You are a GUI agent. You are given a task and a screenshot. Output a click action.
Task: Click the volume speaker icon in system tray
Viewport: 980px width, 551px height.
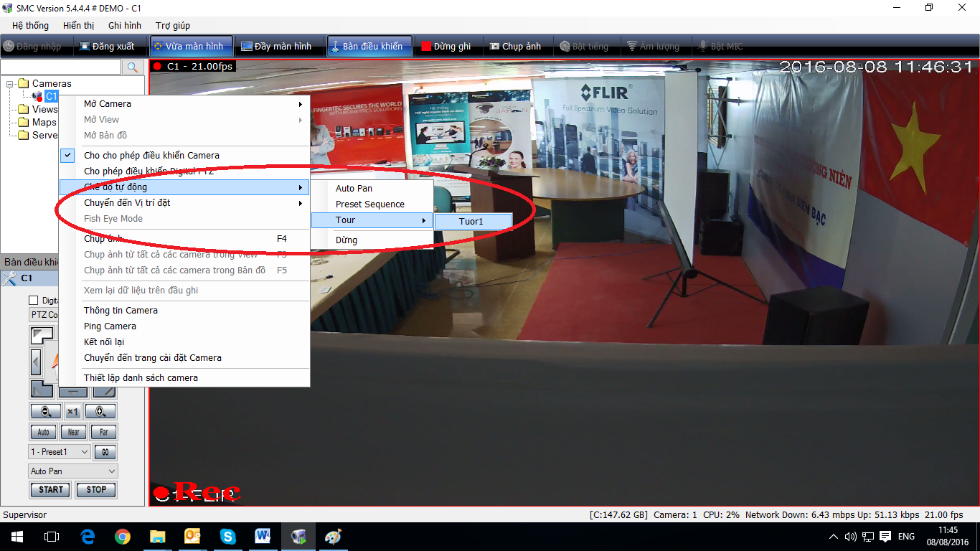click(851, 537)
